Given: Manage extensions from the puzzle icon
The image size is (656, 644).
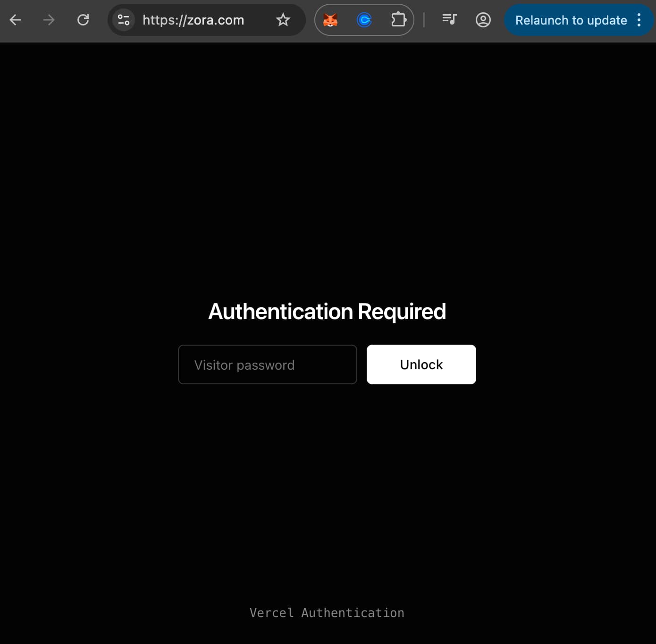Looking at the screenshot, I should pos(398,20).
